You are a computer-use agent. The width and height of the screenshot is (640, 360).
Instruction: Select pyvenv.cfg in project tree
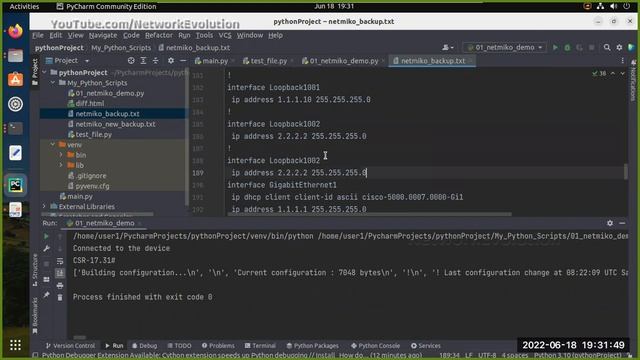point(92,186)
